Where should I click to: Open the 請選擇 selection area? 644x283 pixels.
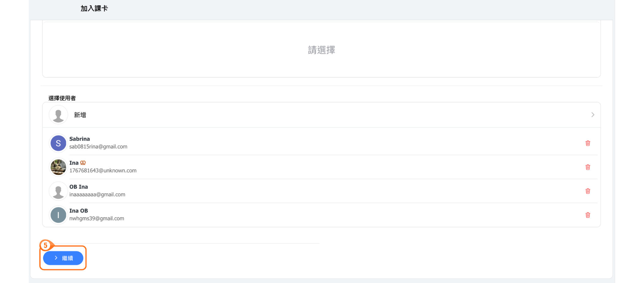[x=321, y=50]
